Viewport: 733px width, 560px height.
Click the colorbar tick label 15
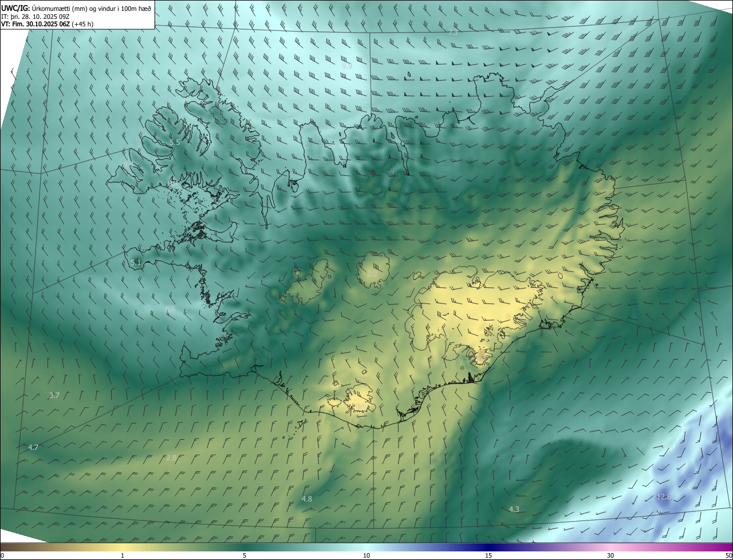pyautogui.click(x=488, y=555)
